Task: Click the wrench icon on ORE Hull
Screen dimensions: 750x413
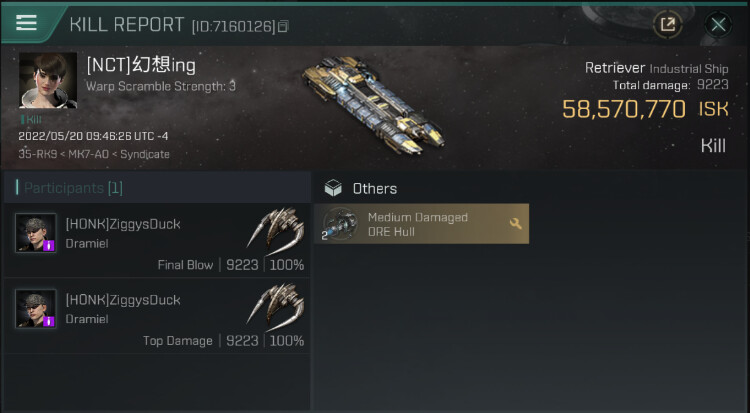Action: (516, 224)
